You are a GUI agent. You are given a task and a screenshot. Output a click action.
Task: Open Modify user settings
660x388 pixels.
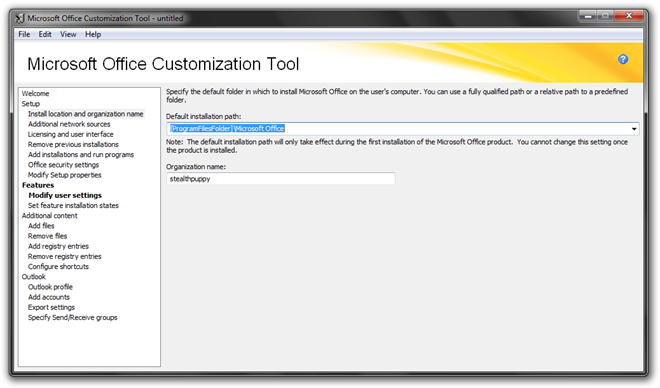click(65, 195)
